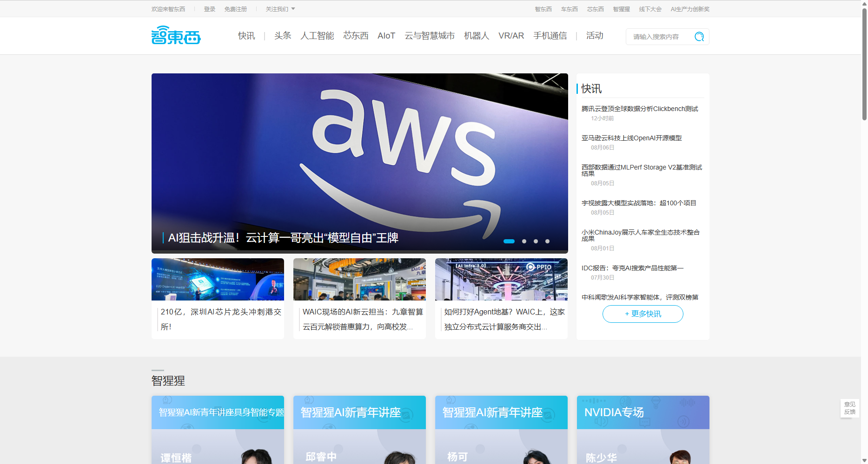Click the 意见反馈 feedback button

point(849,408)
